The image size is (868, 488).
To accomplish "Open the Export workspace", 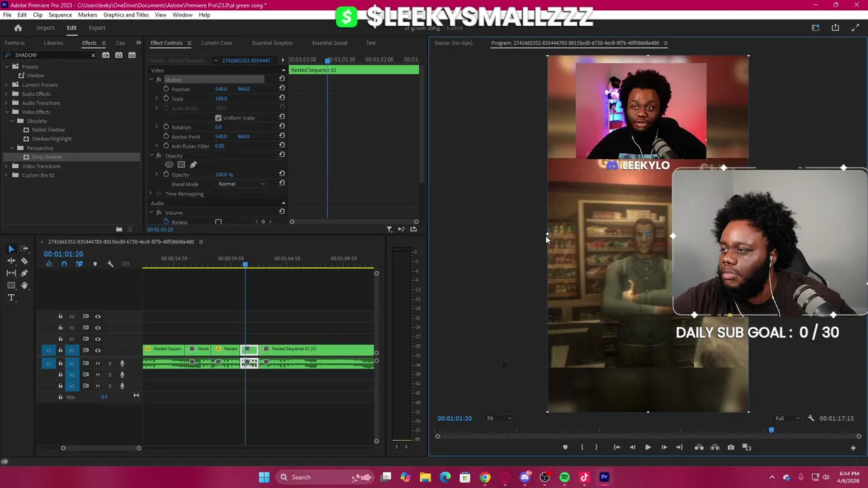I will 97,28.
